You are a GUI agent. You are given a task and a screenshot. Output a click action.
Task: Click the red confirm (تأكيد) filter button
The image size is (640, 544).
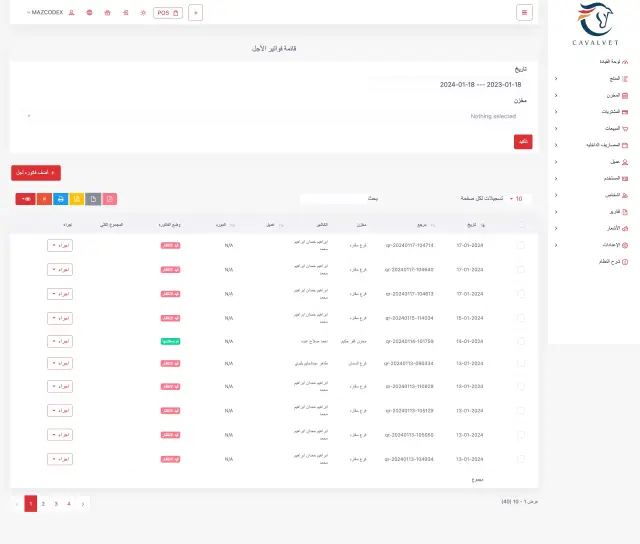(x=523, y=142)
